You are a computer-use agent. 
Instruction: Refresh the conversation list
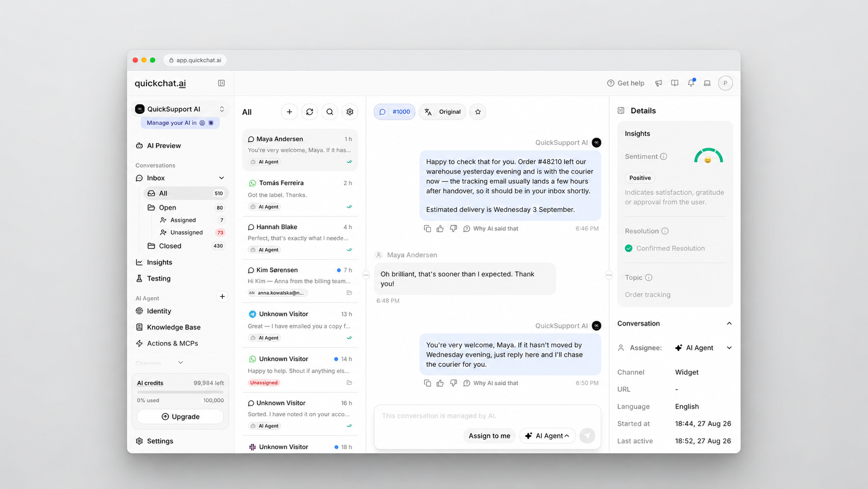point(310,112)
